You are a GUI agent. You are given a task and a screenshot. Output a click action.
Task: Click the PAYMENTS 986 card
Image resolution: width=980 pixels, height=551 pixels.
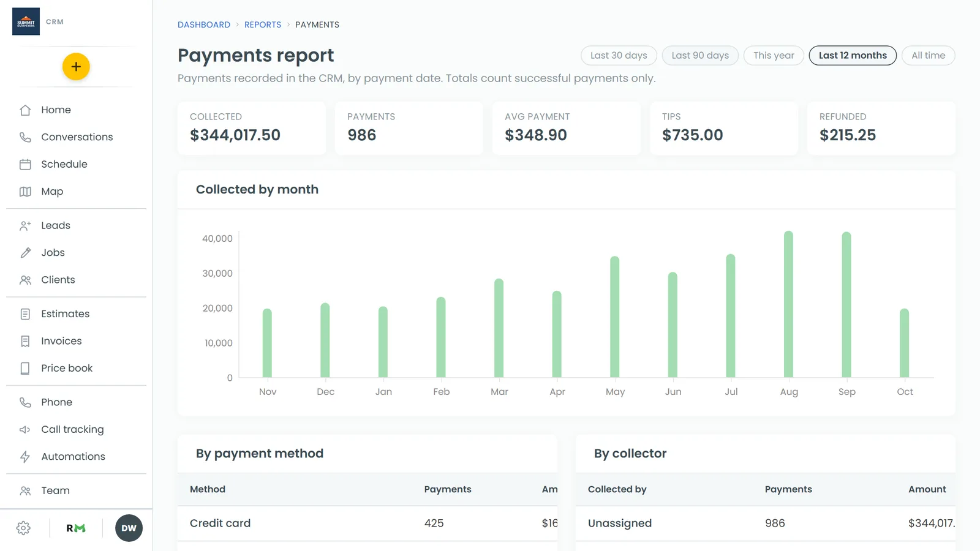pos(409,128)
